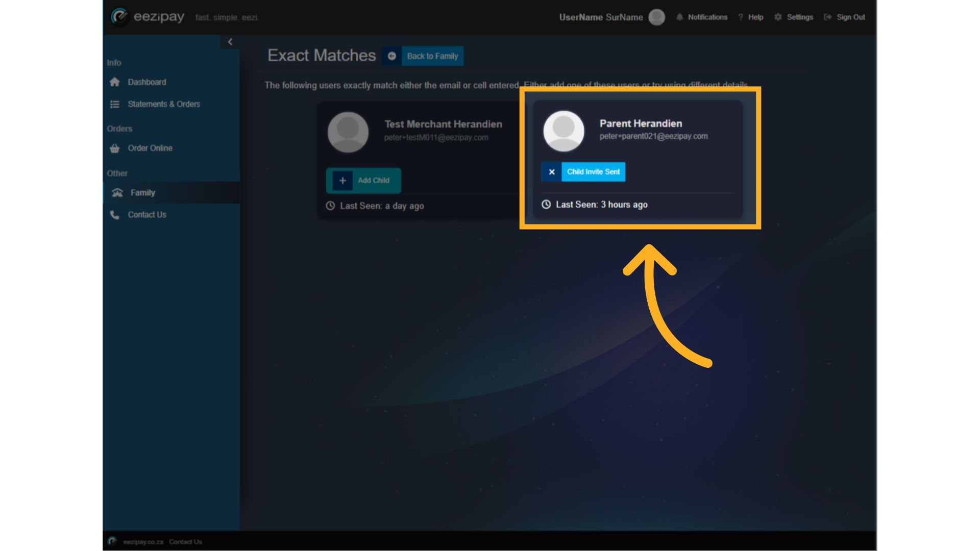Screen dimensions: 980x551
Task: Click the footer Contact Us link
Action: pos(185,542)
